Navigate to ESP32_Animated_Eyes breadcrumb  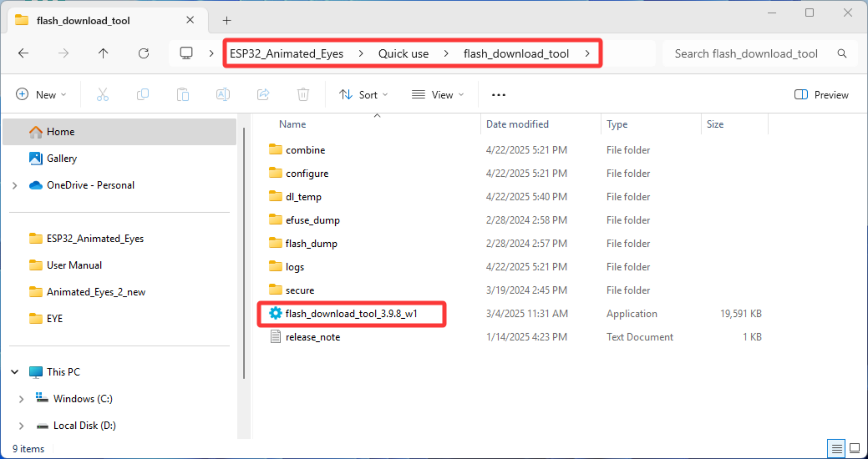286,54
